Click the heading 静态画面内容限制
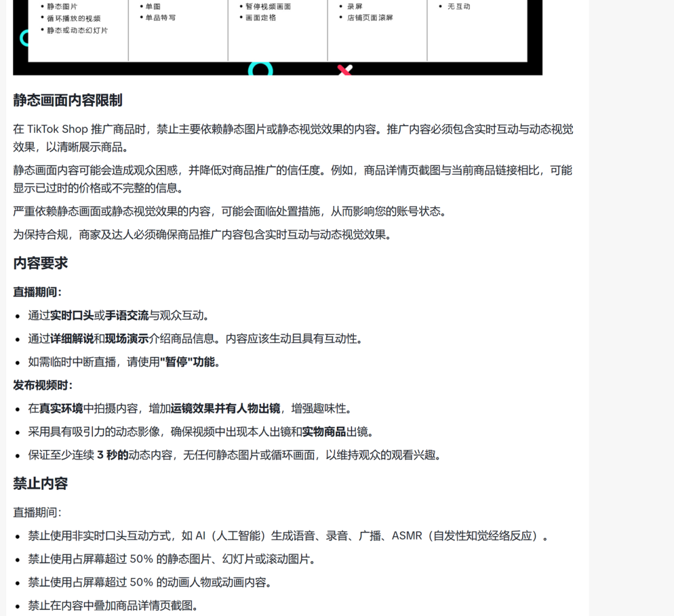Viewport: 674px width, 616px height. click(67, 100)
